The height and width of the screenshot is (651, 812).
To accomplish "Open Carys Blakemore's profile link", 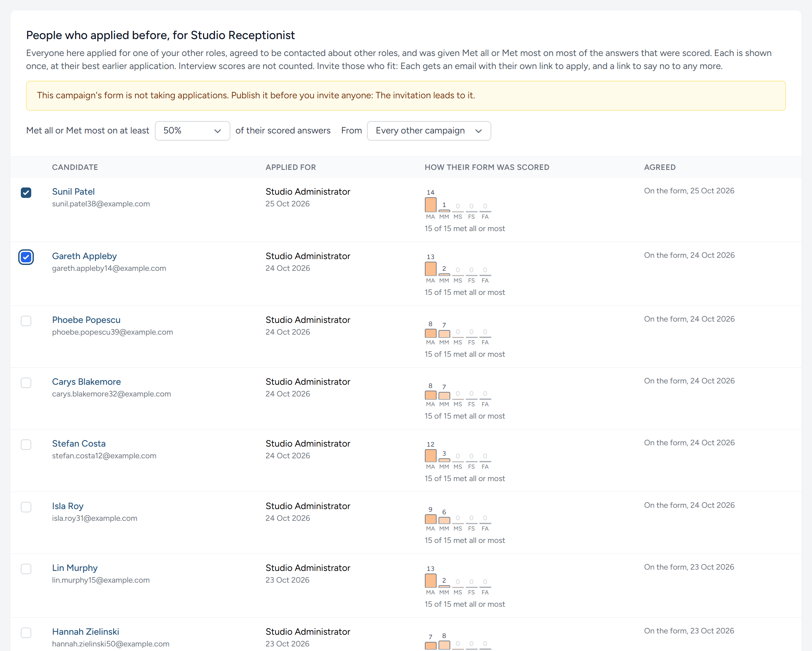I will click(x=86, y=381).
